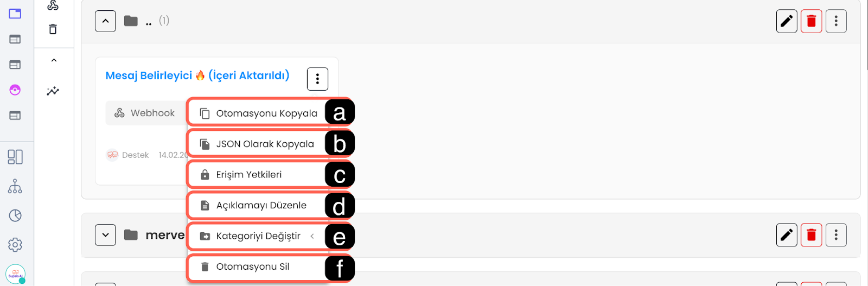Open the pink chat bubble sidebar icon
Viewport: 868px width, 286px height.
[x=15, y=90]
